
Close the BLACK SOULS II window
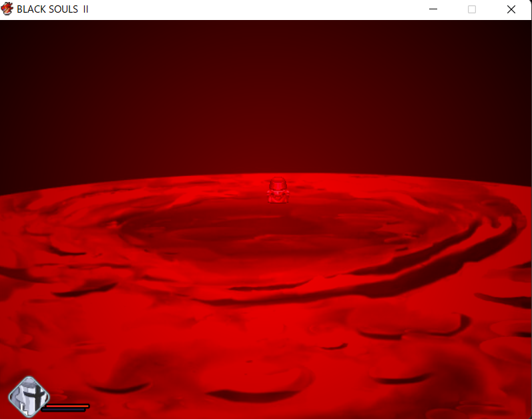pos(511,9)
